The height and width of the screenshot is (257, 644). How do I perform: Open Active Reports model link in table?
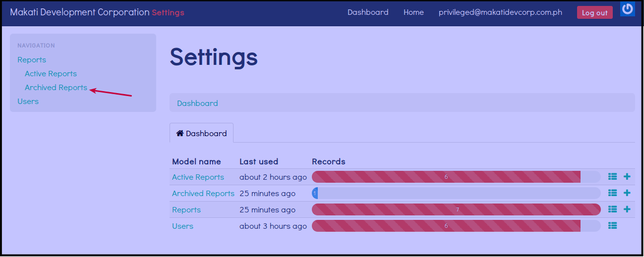198,177
